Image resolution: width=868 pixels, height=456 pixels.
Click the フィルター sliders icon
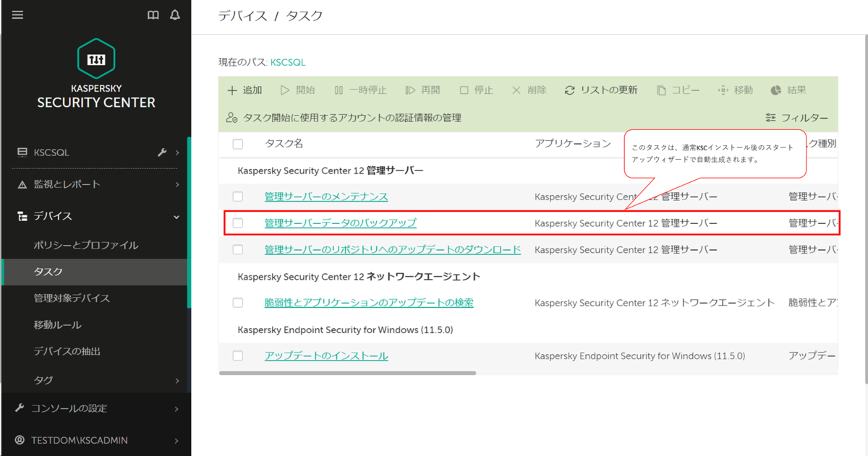pyautogui.click(x=770, y=118)
